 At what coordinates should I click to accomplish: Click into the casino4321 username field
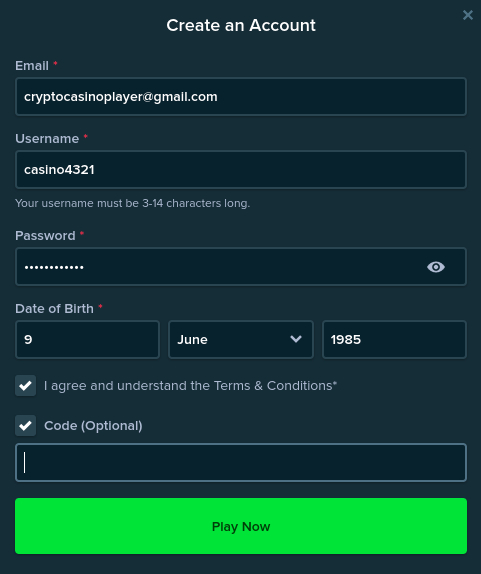click(x=241, y=169)
